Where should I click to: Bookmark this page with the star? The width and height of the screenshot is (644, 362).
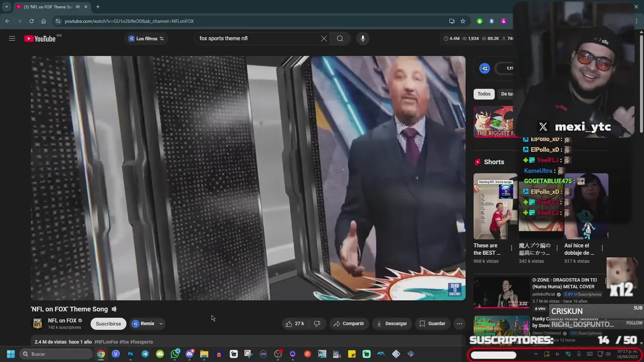point(463,21)
